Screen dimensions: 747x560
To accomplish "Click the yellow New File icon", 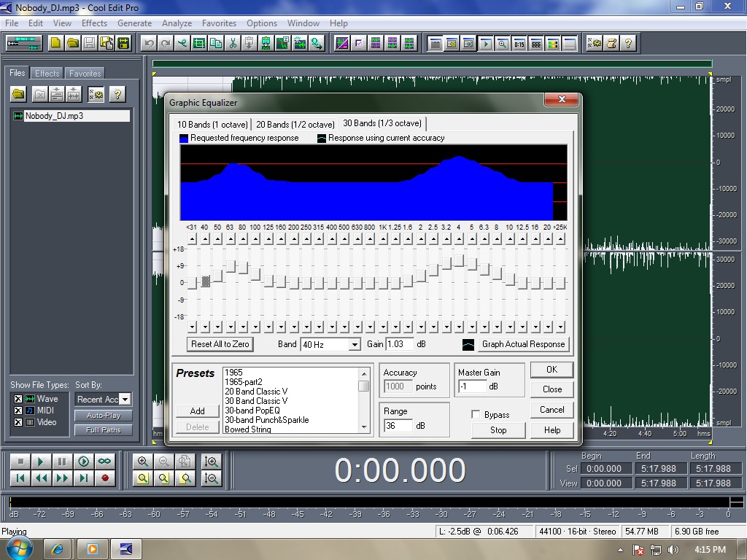I will click(x=56, y=44).
